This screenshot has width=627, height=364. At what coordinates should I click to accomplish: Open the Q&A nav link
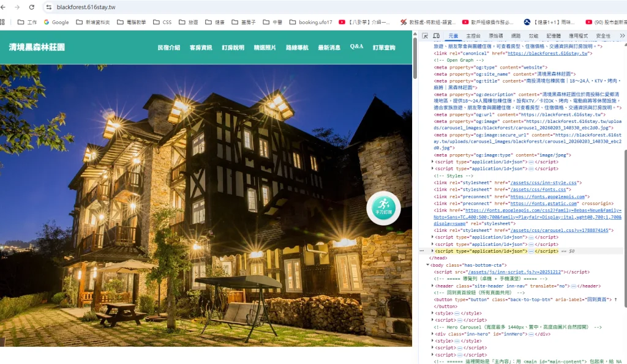(x=356, y=46)
